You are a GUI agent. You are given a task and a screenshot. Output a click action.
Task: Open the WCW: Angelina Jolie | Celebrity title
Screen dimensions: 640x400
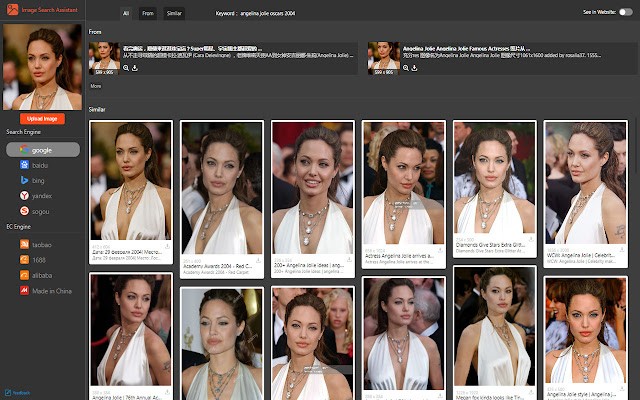coord(581,255)
